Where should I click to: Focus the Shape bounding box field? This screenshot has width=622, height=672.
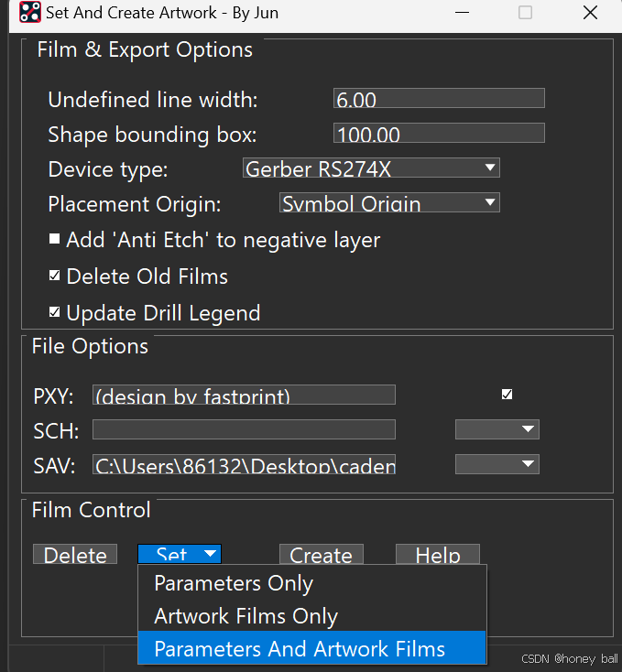439,134
